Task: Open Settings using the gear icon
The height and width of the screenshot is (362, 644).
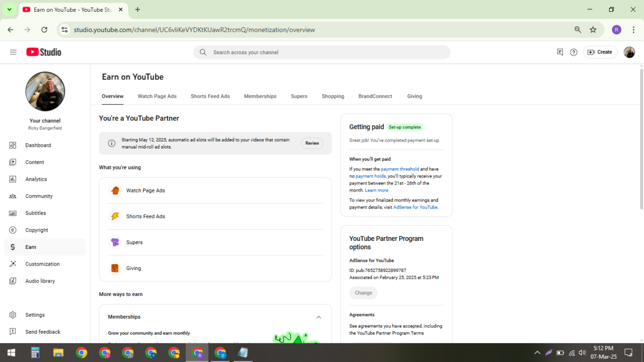Action: [x=13, y=315]
